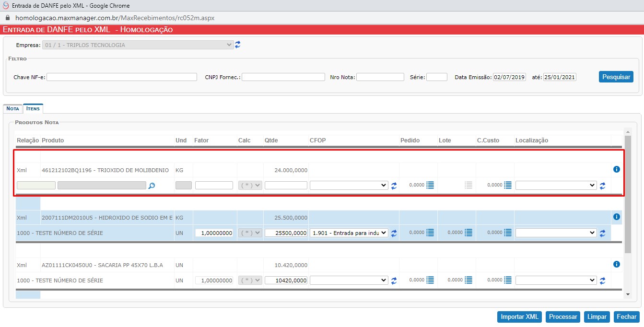Click 'AZ01111CK0450U0 - SACARIA PP 45X70 L.B.A' text
Image resolution: width=644 pixels, height=327 pixels.
[102, 265]
